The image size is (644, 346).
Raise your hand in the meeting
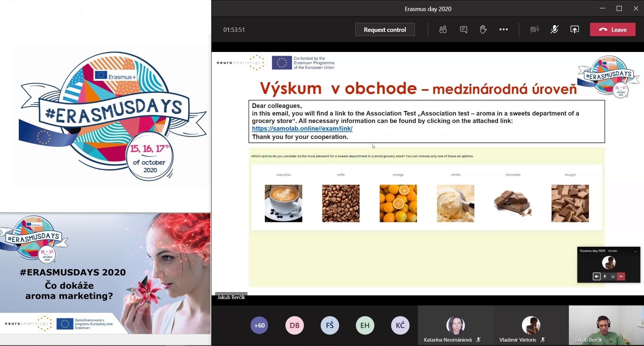pos(483,30)
